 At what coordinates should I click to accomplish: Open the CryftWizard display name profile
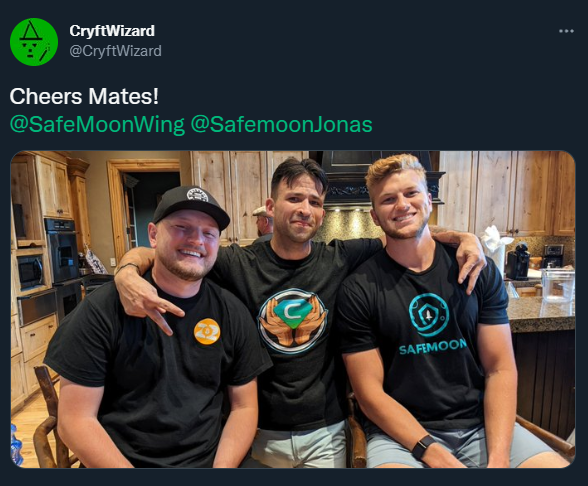tap(112, 31)
